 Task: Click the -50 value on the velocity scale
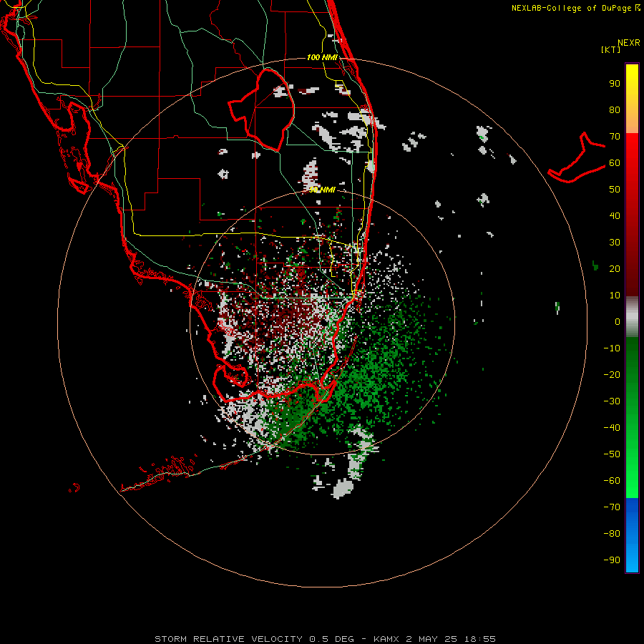point(612,454)
